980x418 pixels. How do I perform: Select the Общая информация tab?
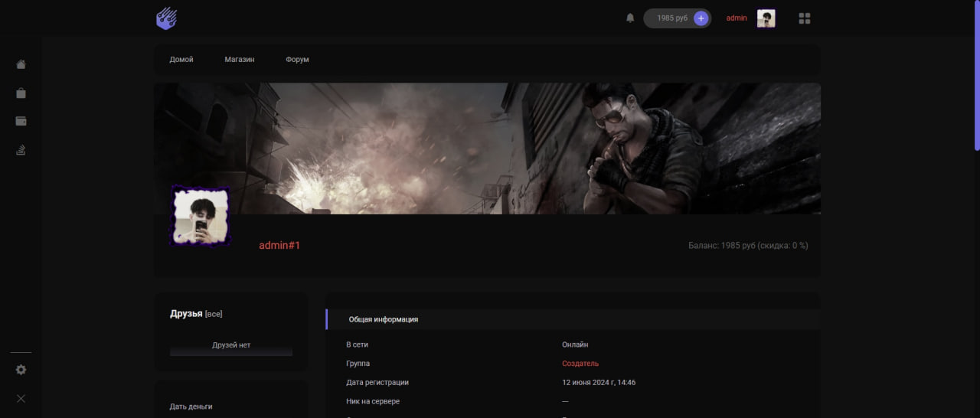pyautogui.click(x=384, y=319)
